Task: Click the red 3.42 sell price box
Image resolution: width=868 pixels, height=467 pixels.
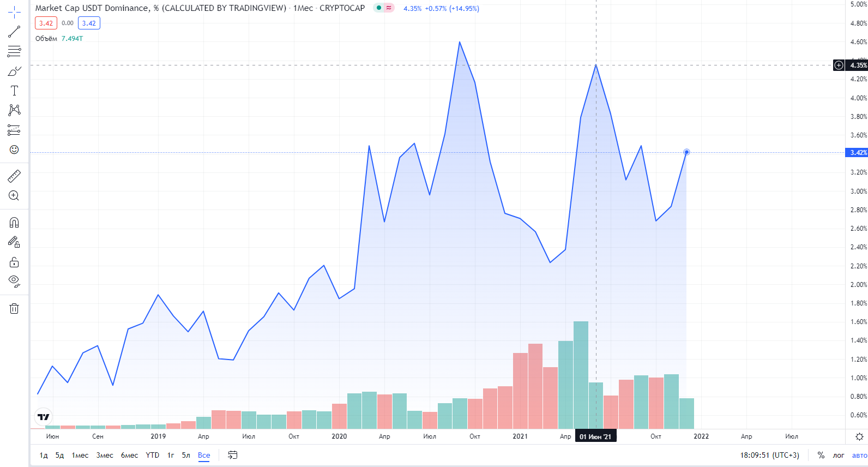Action: tap(46, 23)
